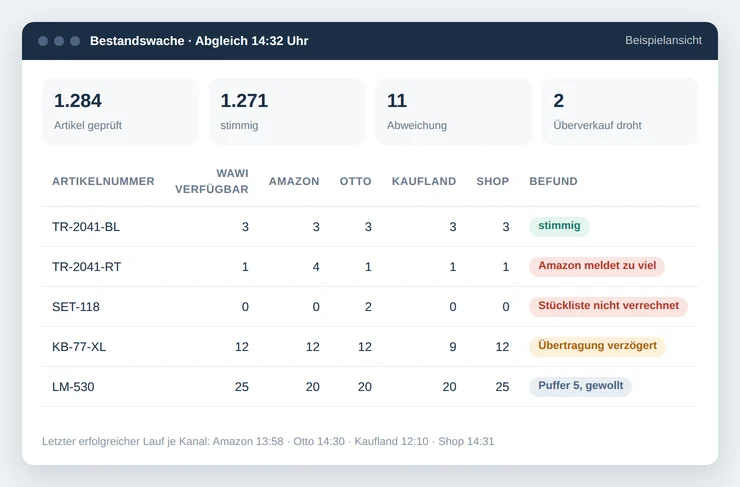Click the stimmig status badge for TR-2041-BL
This screenshot has height=487, width=740.
coord(559,226)
